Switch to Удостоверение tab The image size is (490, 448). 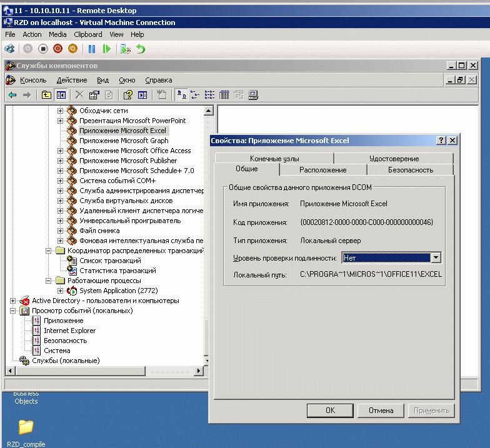394,159
